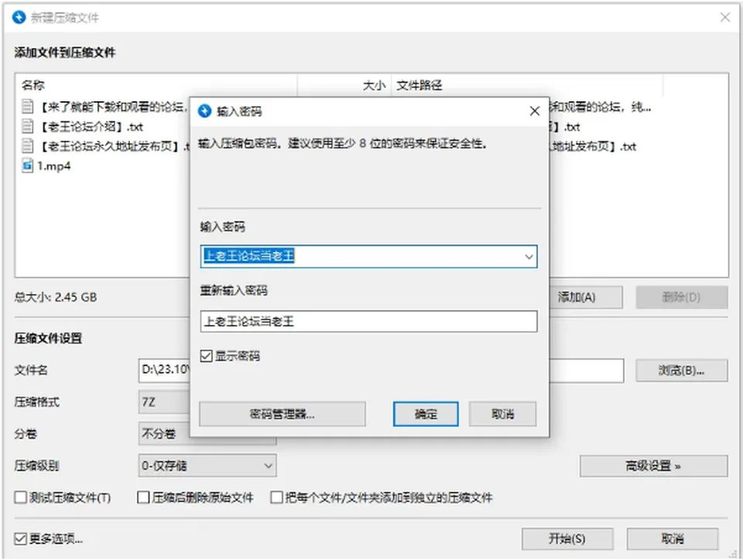This screenshot has height=560, width=743.
Task: Select the 老王论坛永久地址发布页 file icon
Action: [x=28, y=145]
